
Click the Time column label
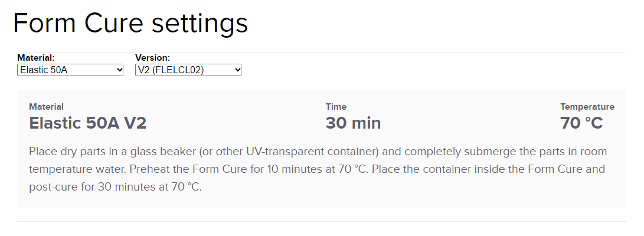click(x=336, y=107)
